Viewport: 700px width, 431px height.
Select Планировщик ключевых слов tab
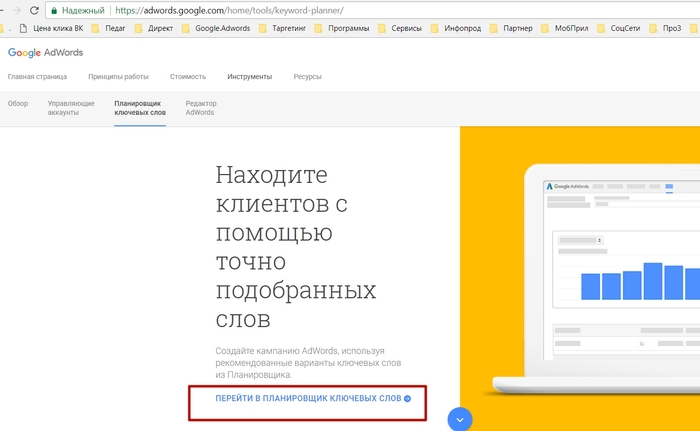pos(140,108)
